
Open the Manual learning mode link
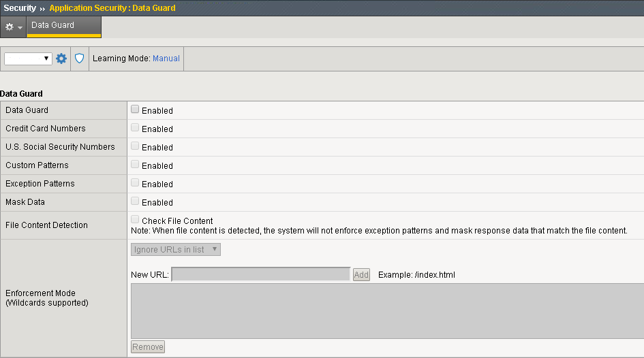point(166,59)
